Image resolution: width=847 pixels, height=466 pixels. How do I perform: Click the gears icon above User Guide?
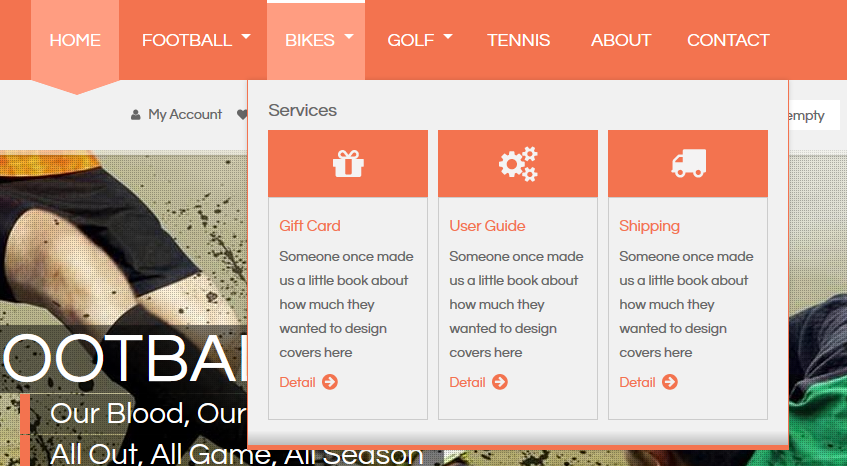518,164
